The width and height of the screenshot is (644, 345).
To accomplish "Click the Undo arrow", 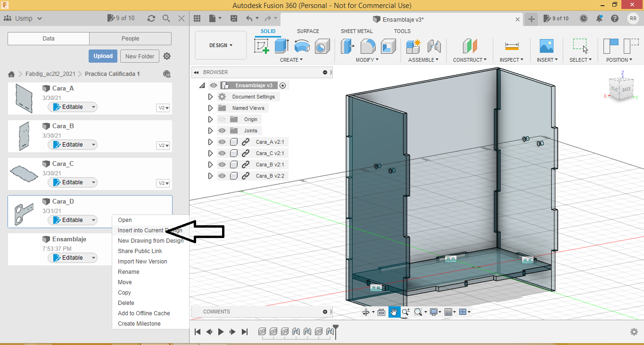I will [x=249, y=18].
